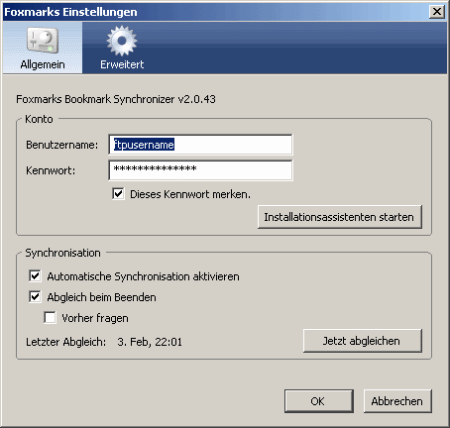Image resolution: width=450 pixels, height=428 pixels.
Task: Click into the Benutzername field
Action: click(x=200, y=145)
